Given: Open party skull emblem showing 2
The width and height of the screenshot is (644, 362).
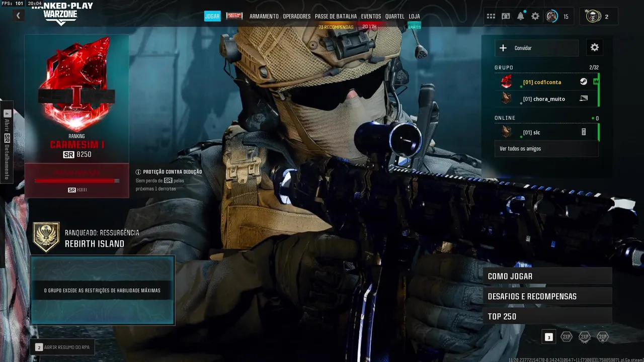Looking at the screenshot, I should 594,16.
